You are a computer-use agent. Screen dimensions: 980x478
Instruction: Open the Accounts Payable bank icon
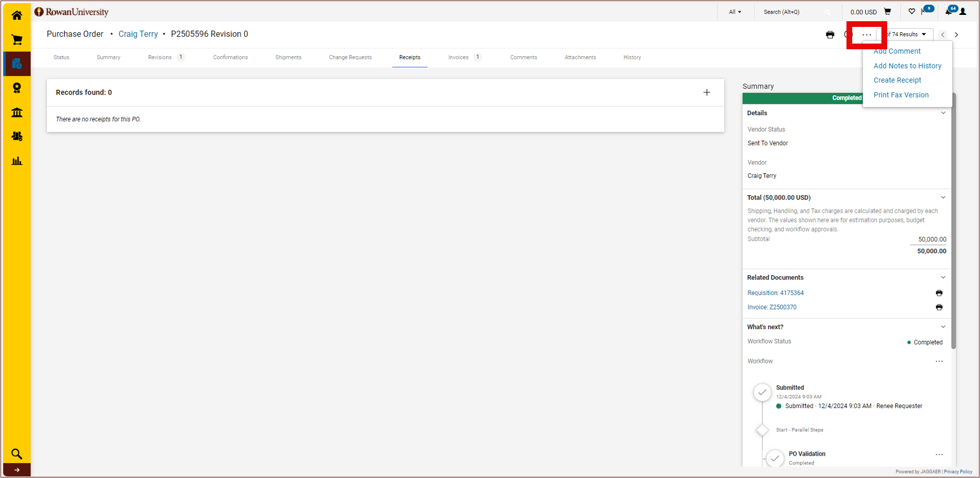pyautogui.click(x=17, y=112)
